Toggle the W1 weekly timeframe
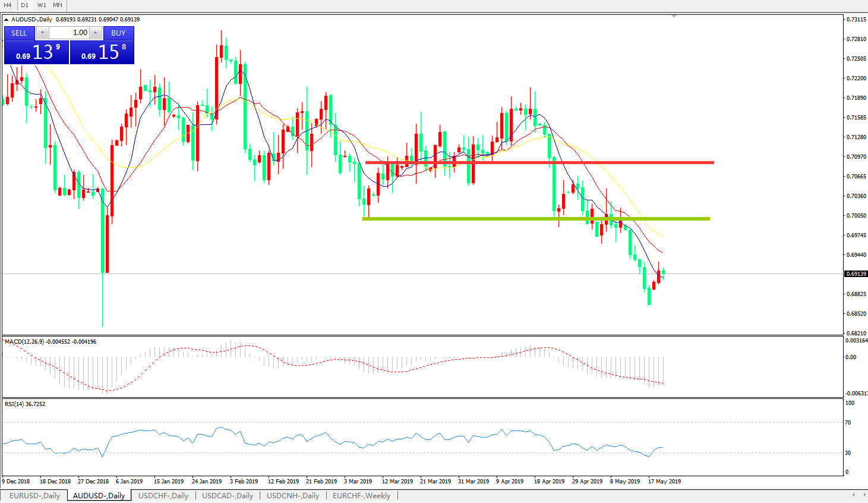 click(x=42, y=5)
